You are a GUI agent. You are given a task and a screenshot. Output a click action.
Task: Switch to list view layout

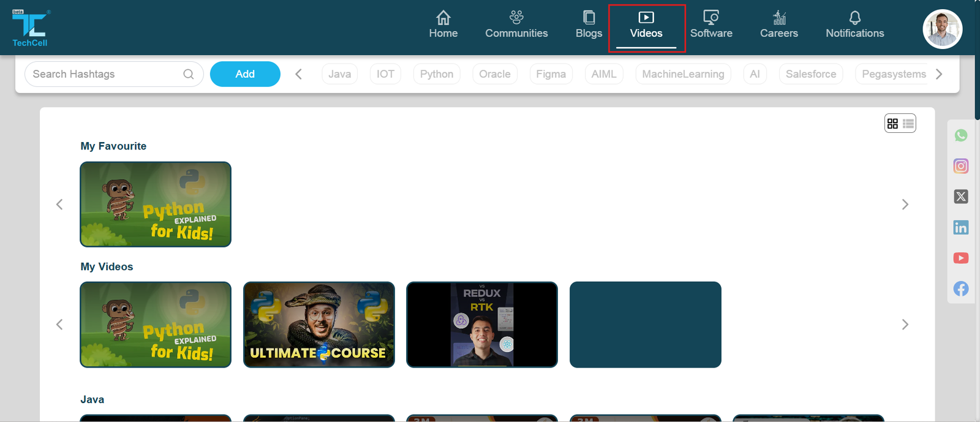pos(908,124)
